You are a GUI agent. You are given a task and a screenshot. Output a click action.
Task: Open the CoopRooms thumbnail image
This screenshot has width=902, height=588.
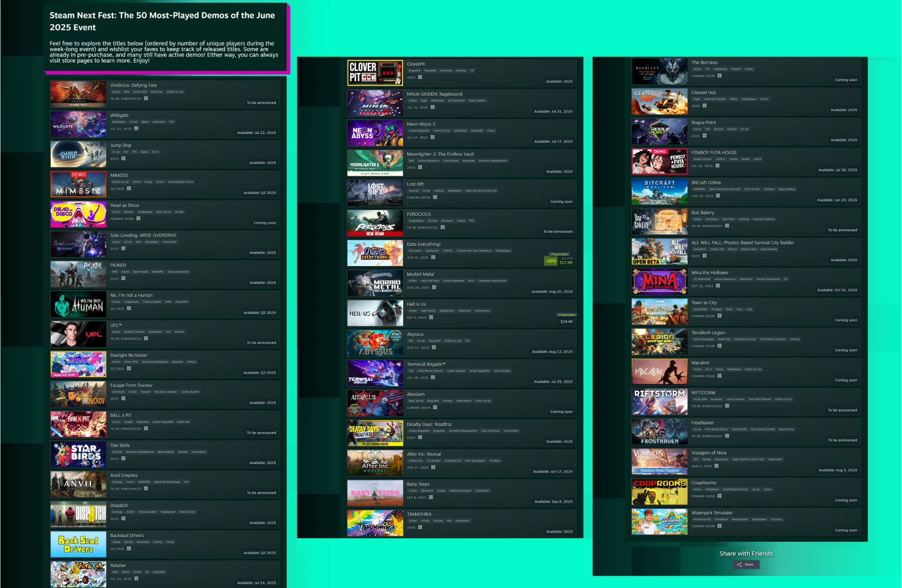pyautogui.click(x=659, y=492)
